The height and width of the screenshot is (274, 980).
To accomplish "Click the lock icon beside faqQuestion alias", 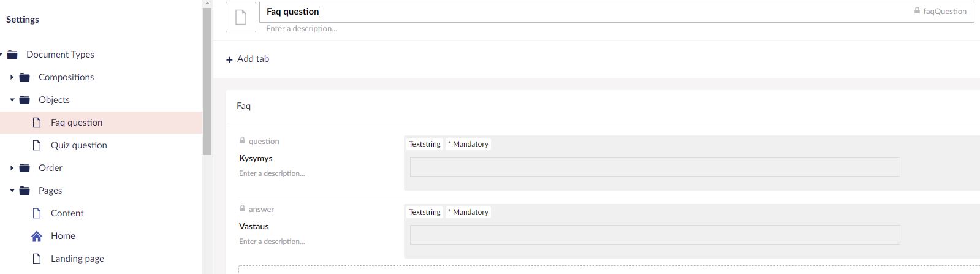I will [x=917, y=11].
